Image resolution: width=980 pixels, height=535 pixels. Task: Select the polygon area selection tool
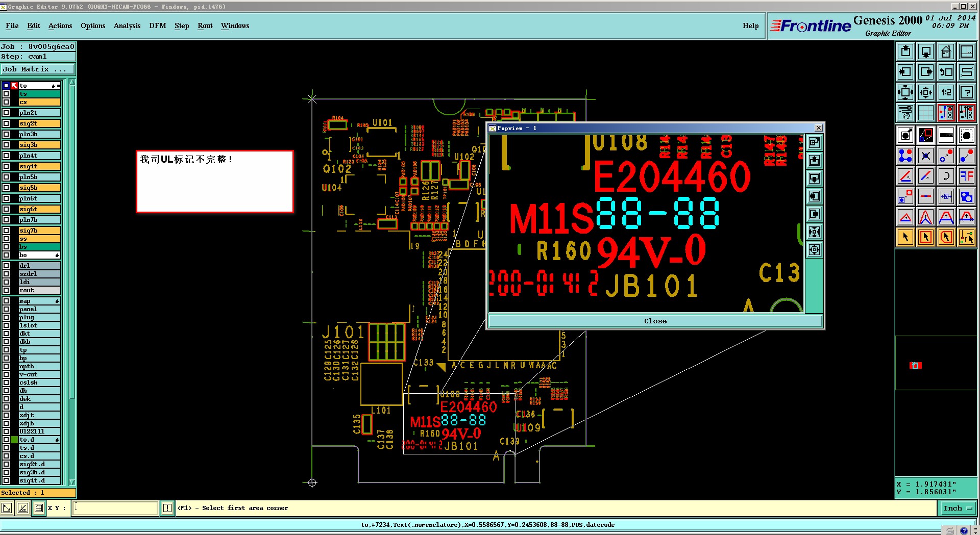tap(946, 237)
